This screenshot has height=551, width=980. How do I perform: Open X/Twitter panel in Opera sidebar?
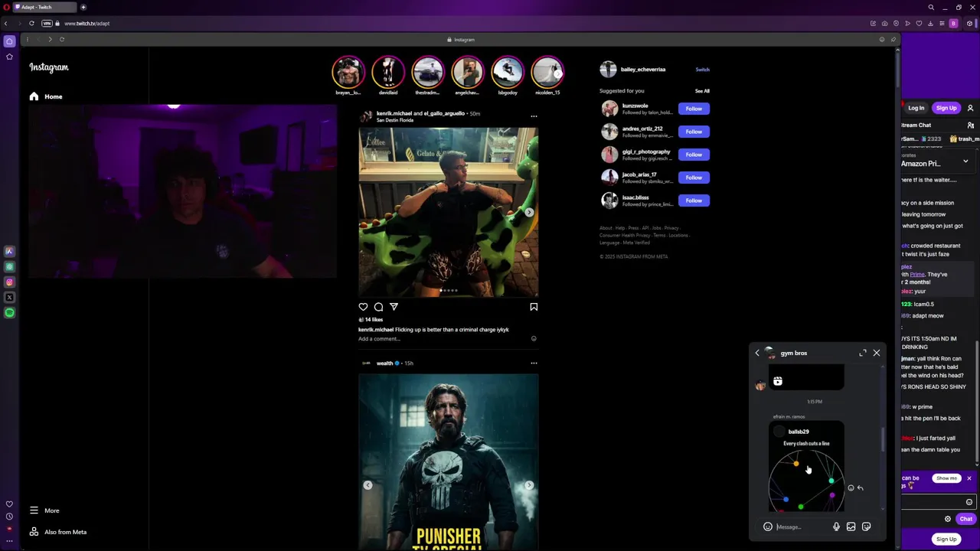click(9, 298)
